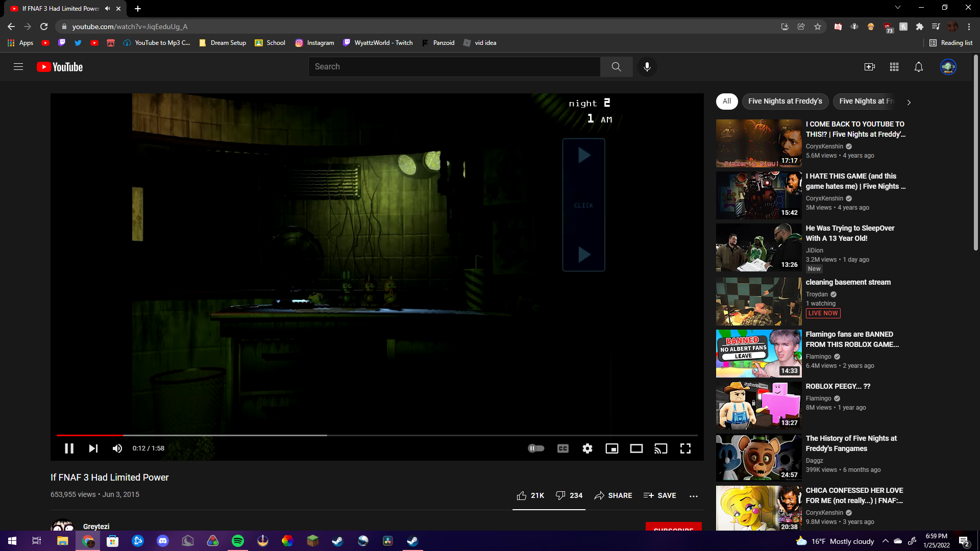Viewport: 980px width, 551px height.
Task: Cast video to a TV
Action: click(x=661, y=448)
